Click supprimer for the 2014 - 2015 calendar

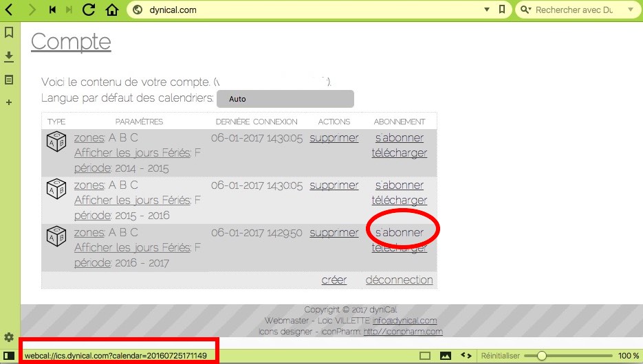pos(334,138)
